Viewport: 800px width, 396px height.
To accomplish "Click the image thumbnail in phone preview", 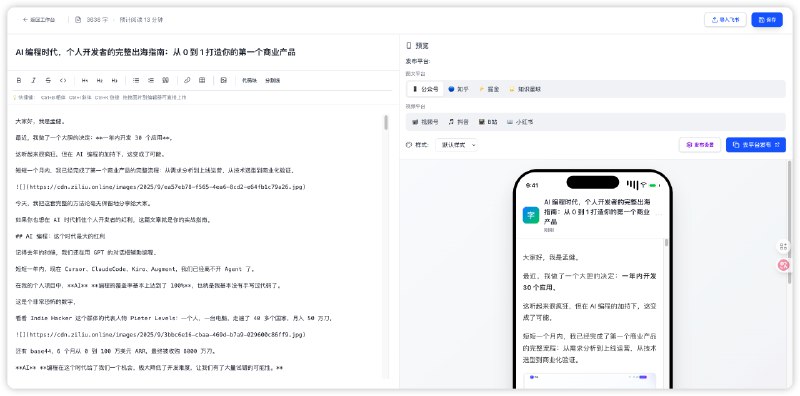I will click(590, 381).
